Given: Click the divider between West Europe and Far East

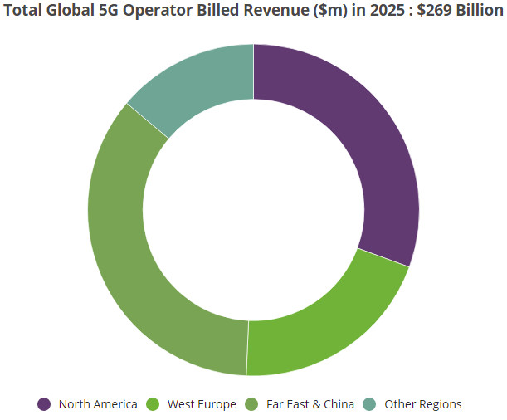Looking at the screenshot, I should (x=247, y=347).
